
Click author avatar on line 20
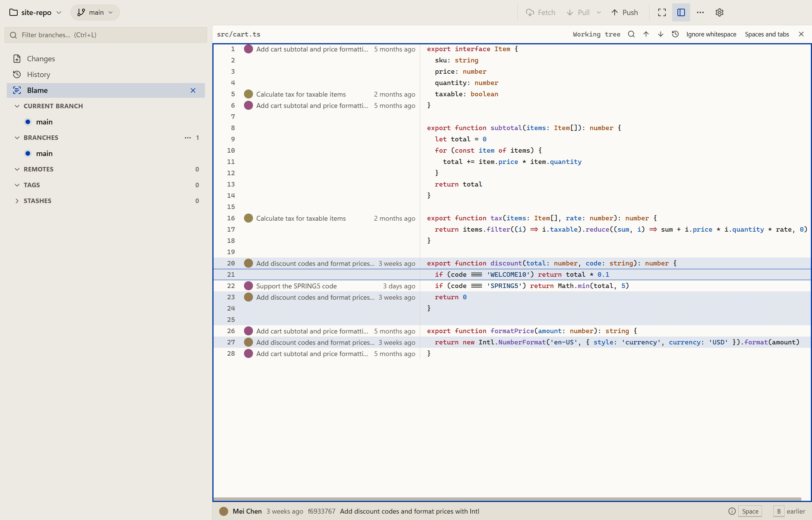pos(248,263)
